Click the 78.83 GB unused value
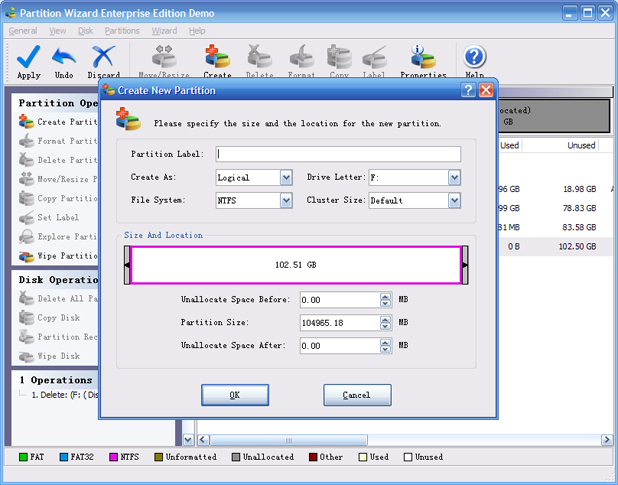618x485 pixels. [579, 208]
